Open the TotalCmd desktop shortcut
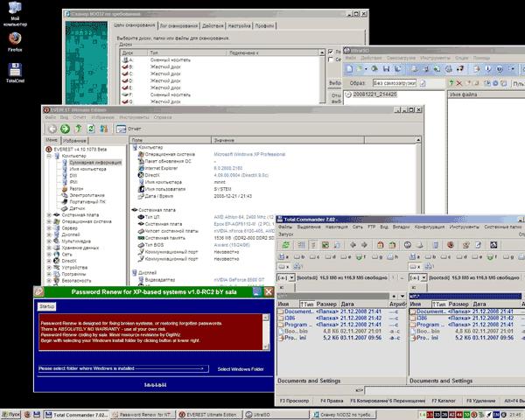 click(x=15, y=73)
